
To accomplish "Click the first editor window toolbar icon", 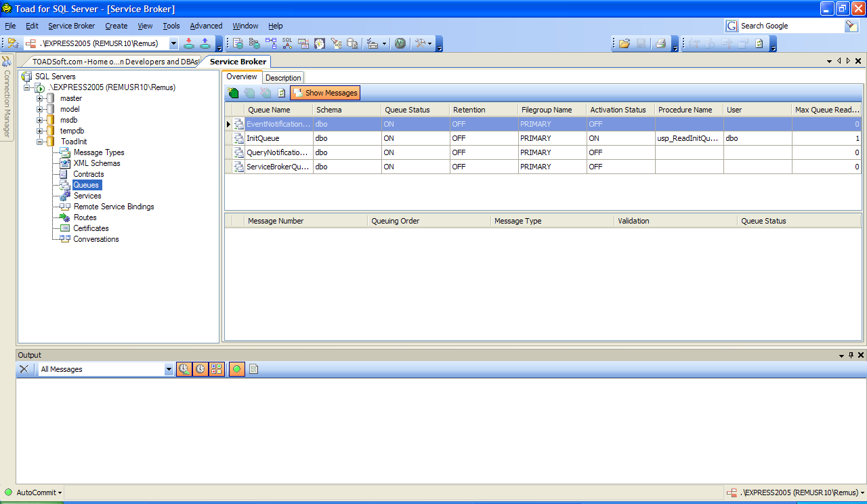I will (238, 43).
